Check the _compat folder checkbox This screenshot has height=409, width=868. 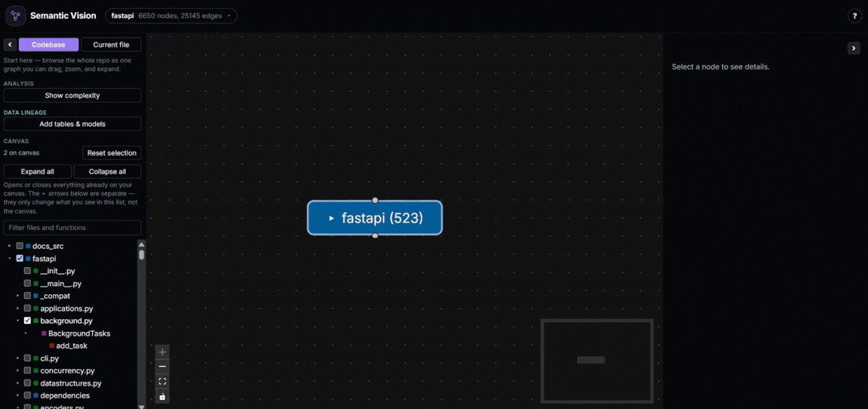27,297
